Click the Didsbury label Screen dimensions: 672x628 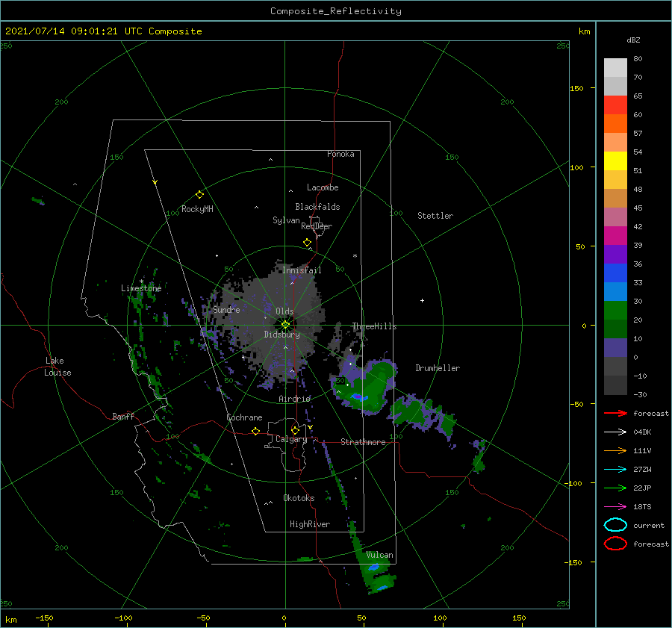pyautogui.click(x=281, y=335)
